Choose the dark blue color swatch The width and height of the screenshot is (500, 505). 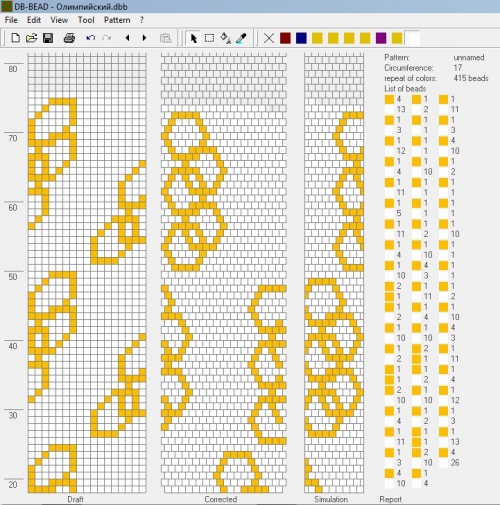click(301, 38)
